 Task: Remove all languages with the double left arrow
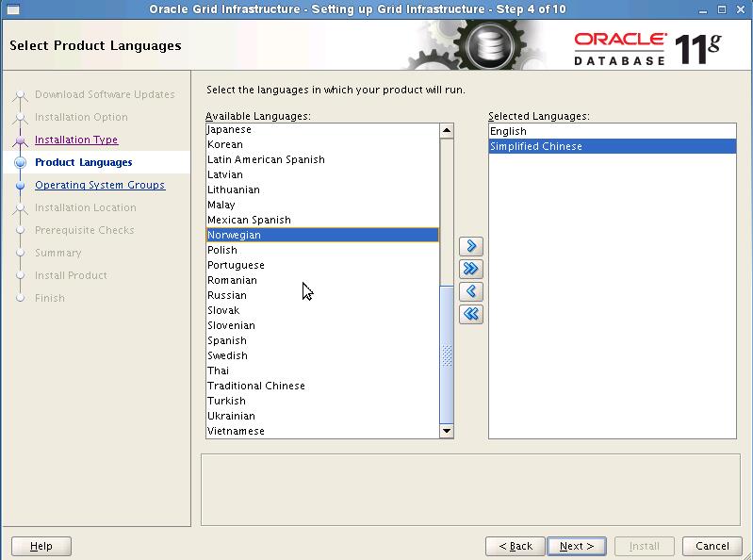click(471, 314)
